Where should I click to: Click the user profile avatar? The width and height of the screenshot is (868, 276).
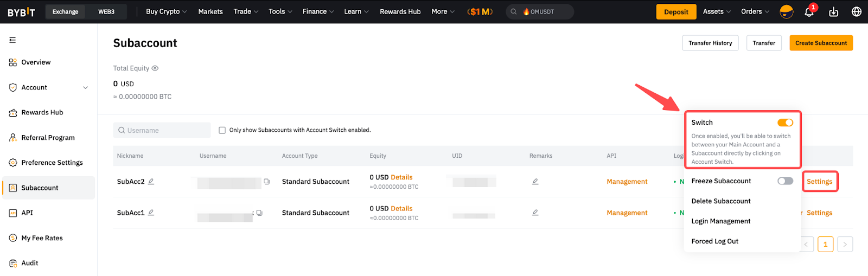point(786,12)
